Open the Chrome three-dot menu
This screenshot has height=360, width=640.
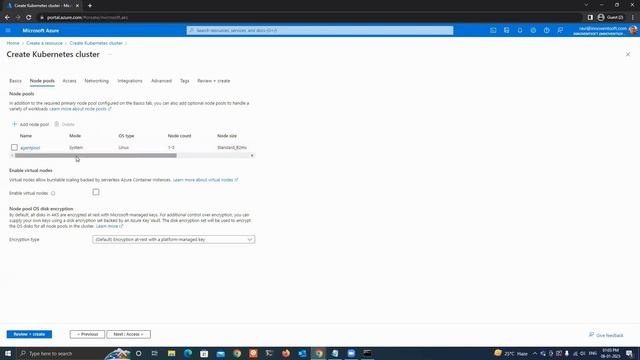[633, 18]
